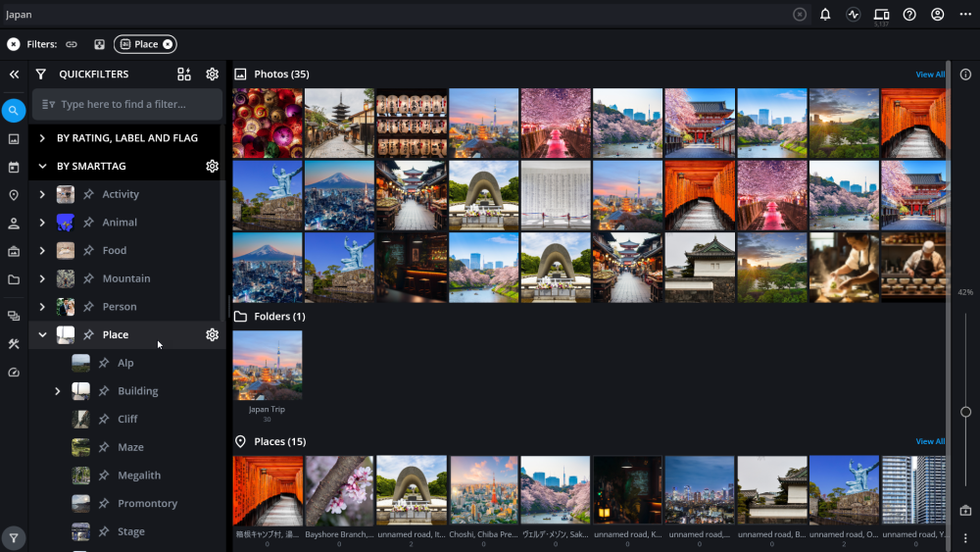Toggle the pin for Maze filter
The width and height of the screenshot is (980, 552).
[104, 447]
